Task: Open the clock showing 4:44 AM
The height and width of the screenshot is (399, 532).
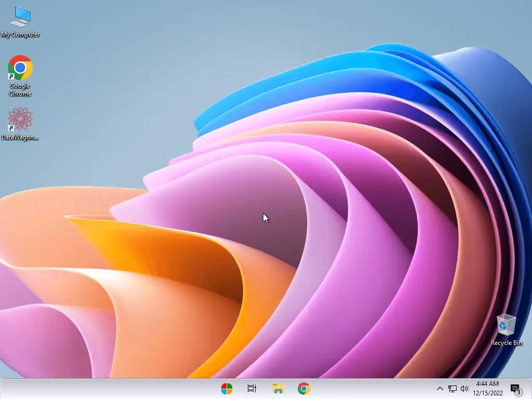Action: tap(487, 384)
